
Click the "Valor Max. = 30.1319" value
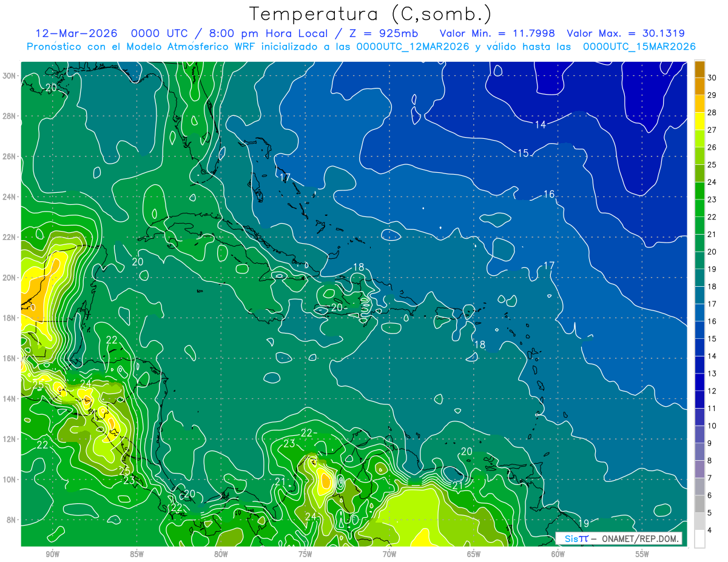pyautogui.click(x=625, y=33)
